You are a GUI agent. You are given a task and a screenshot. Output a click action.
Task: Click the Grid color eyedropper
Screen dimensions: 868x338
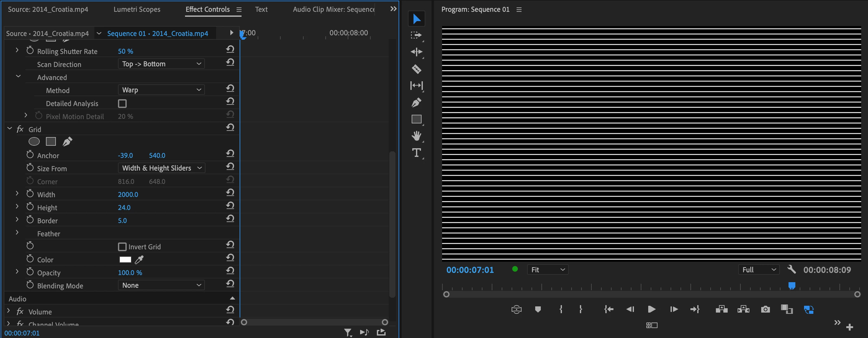pyautogui.click(x=139, y=260)
